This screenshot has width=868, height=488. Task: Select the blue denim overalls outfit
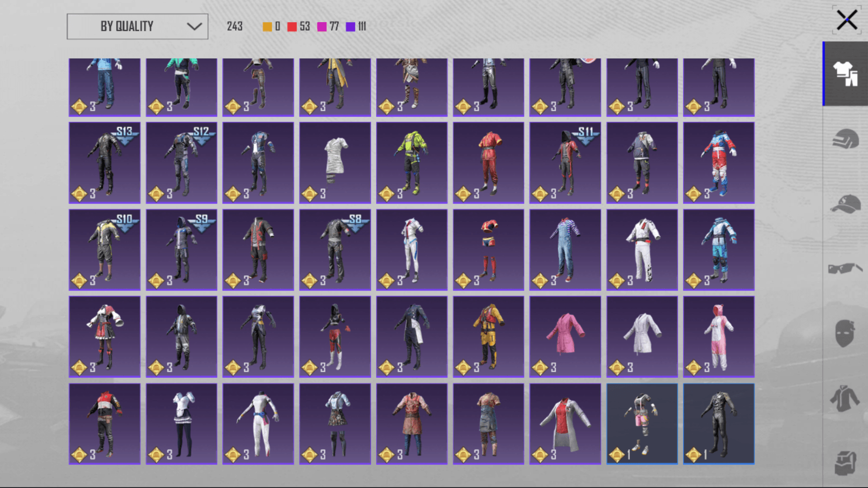point(565,249)
